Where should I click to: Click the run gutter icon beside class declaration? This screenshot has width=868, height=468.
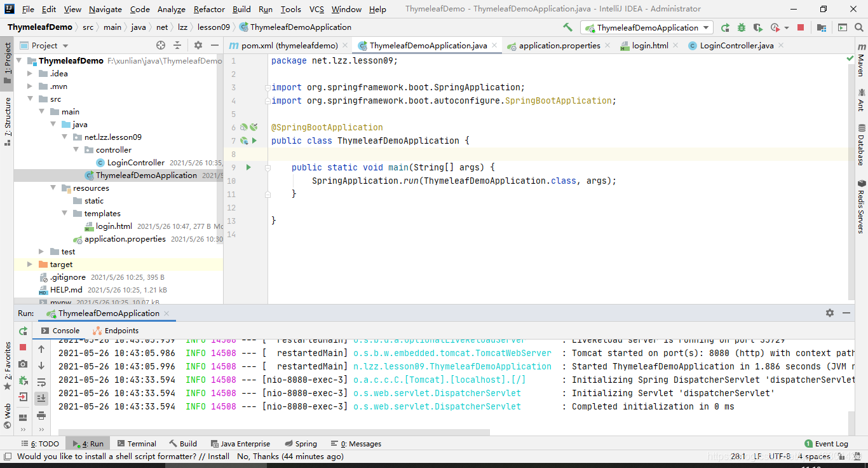click(x=254, y=141)
